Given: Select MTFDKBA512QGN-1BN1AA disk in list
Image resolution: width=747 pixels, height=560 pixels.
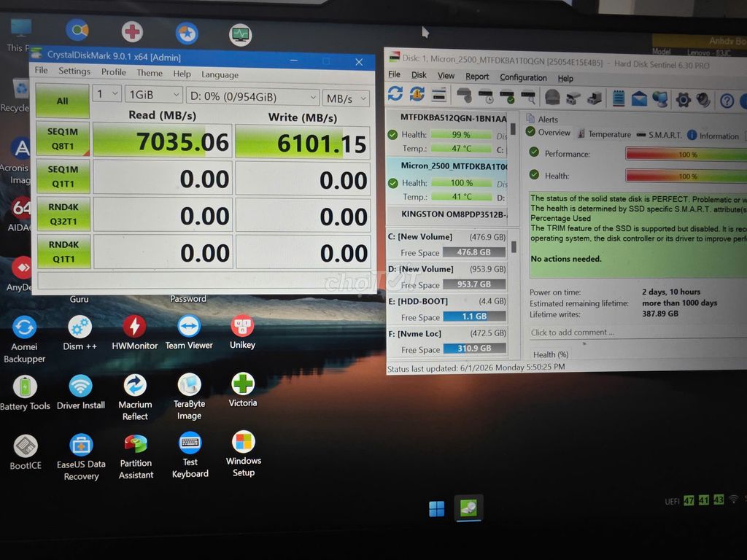Looking at the screenshot, I should [x=447, y=133].
